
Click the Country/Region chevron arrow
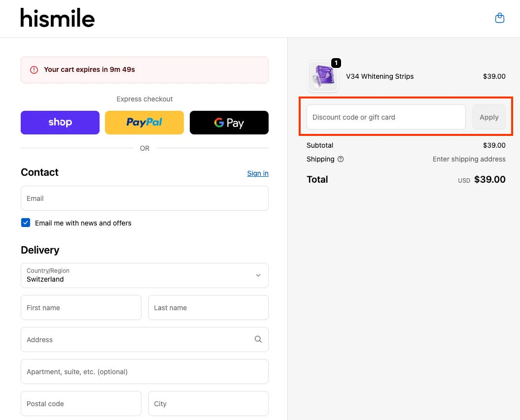(258, 275)
